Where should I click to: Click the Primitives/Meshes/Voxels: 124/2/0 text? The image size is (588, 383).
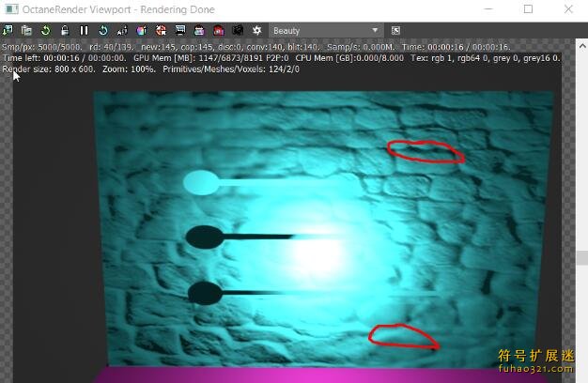tap(231, 69)
